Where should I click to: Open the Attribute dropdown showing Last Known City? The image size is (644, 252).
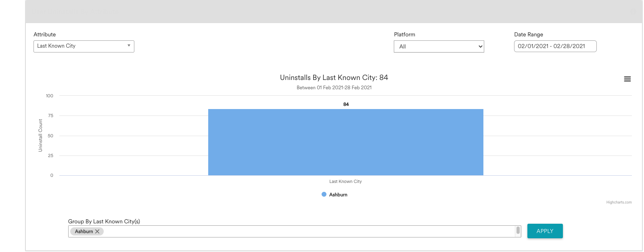point(81,46)
